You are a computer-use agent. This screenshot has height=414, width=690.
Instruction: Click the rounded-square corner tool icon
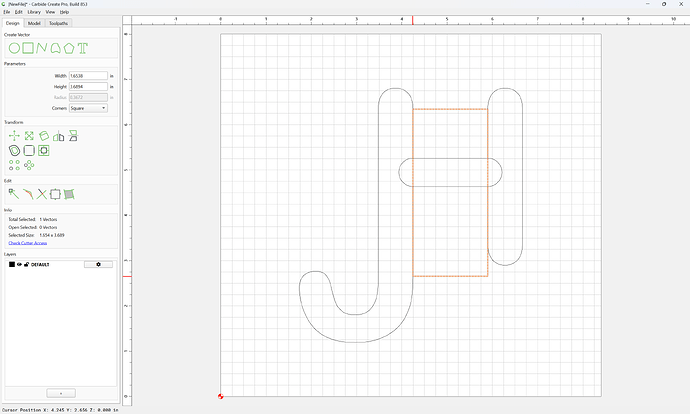click(x=29, y=150)
